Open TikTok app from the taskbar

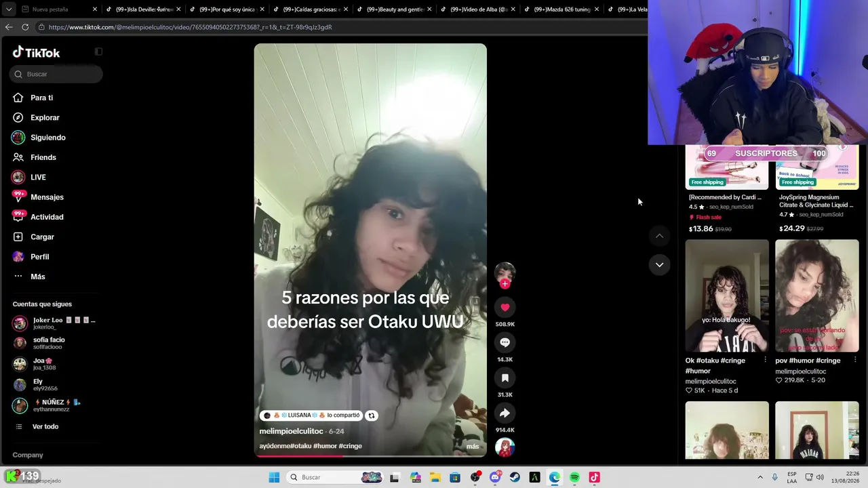(x=595, y=477)
